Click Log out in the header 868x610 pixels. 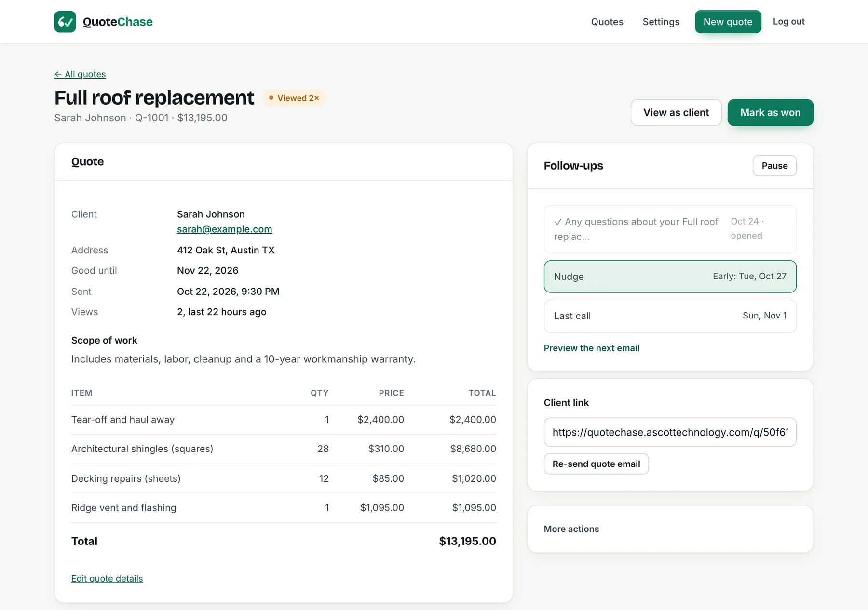pos(788,21)
